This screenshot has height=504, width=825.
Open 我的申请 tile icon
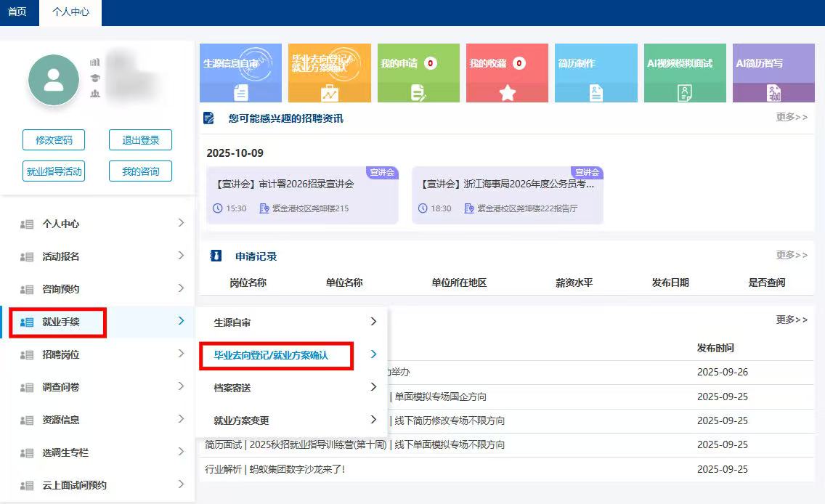pyautogui.click(x=418, y=92)
